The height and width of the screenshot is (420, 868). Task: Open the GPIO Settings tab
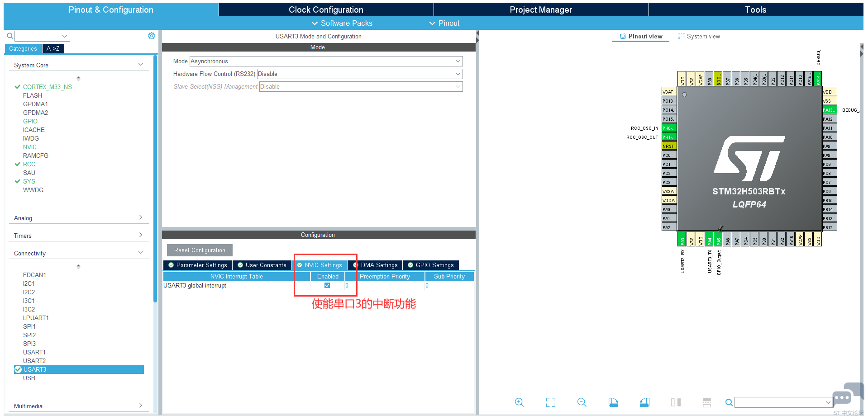coord(431,265)
